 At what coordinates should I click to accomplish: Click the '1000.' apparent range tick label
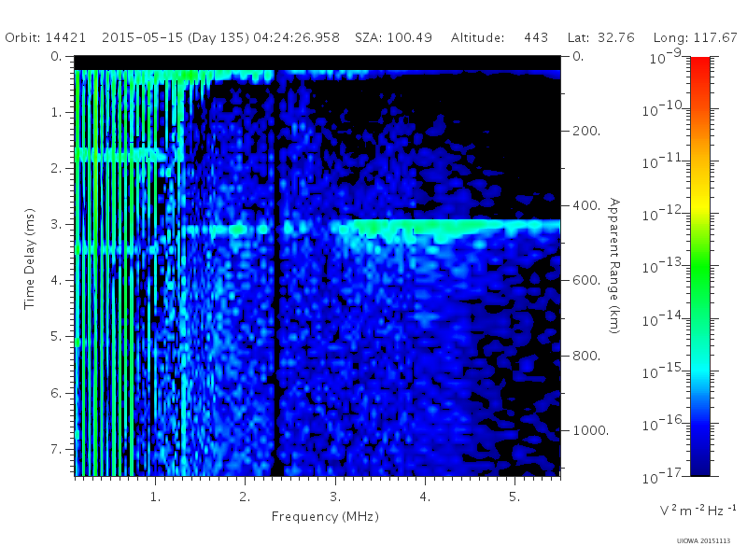point(590,430)
